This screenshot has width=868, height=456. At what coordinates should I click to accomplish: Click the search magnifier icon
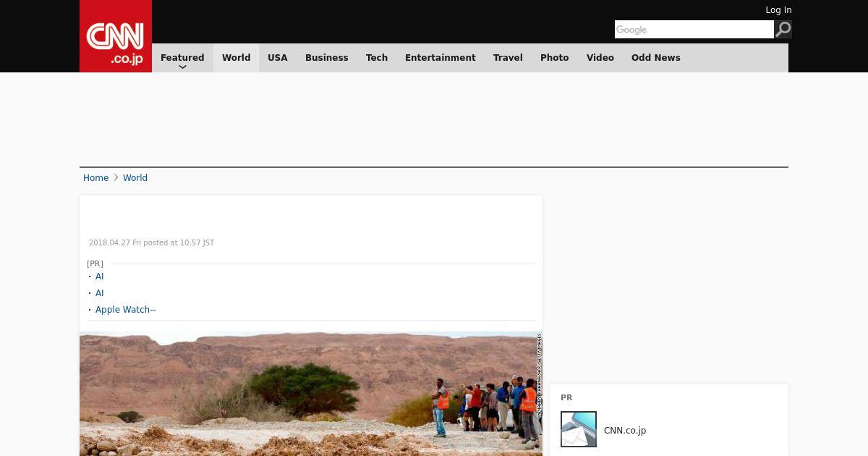783,29
